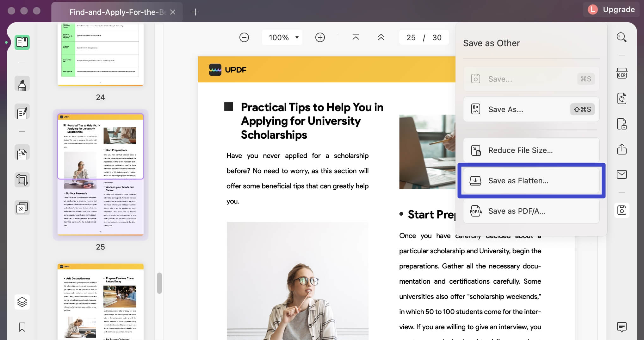Switch to the Find-and-Apply-For-the-Be tab
Viewport: 644px width, 340px height.
[117, 12]
